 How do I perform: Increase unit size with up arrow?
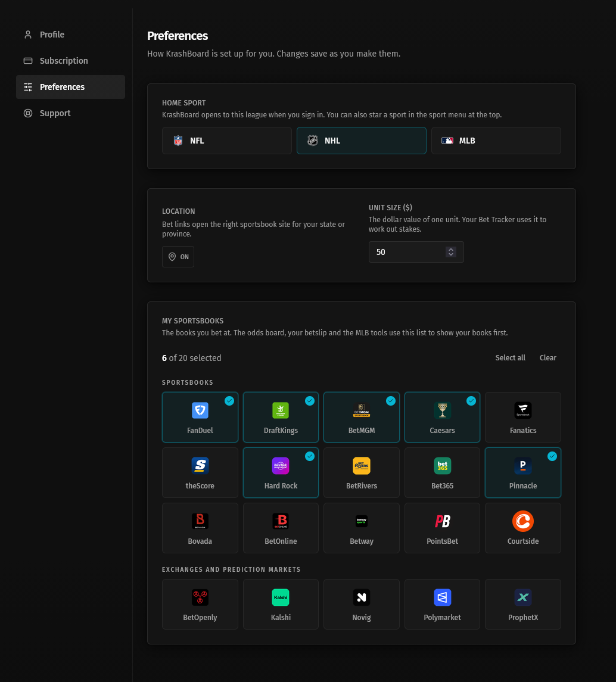[451, 250]
